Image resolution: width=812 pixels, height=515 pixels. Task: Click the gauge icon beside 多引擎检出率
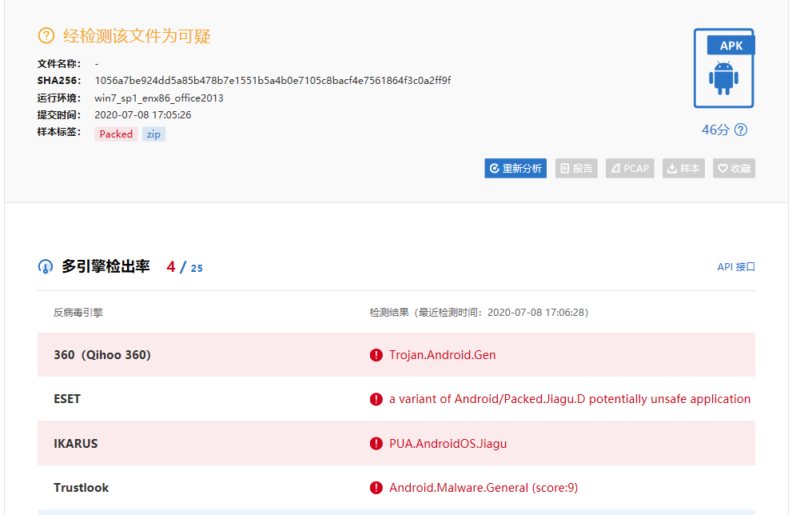point(46,267)
